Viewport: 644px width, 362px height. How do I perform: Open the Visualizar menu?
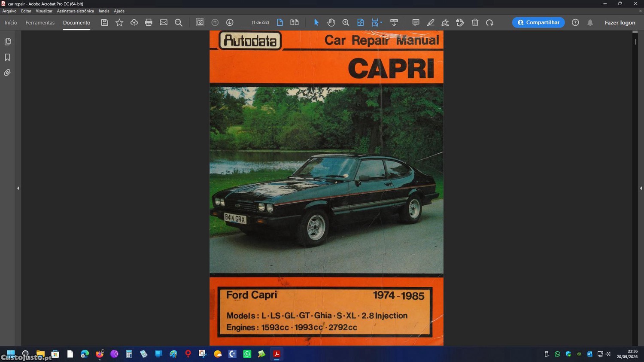pyautogui.click(x=44, y=11)
